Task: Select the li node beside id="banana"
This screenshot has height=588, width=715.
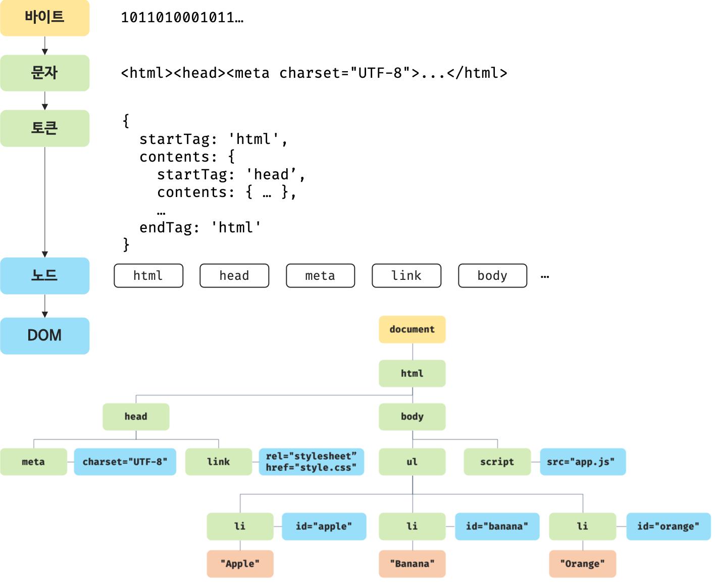Action: (x=413, y=526)
